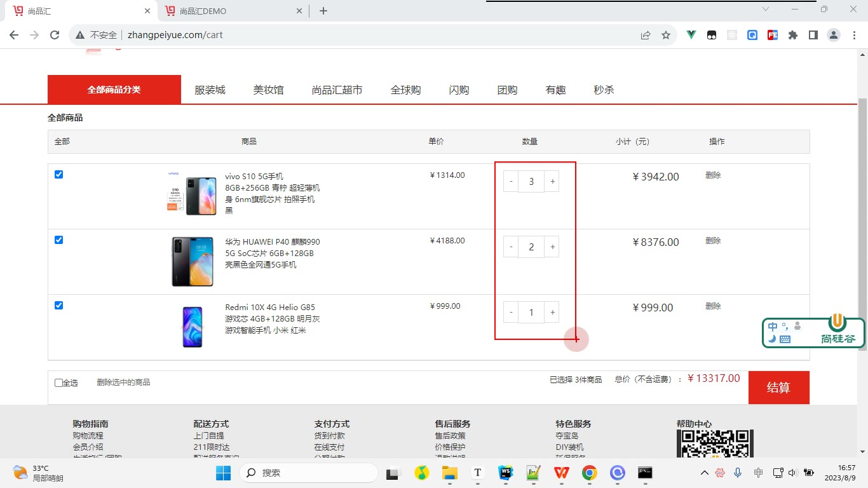Open a new browser tab with plus

[x=323, y=11]
